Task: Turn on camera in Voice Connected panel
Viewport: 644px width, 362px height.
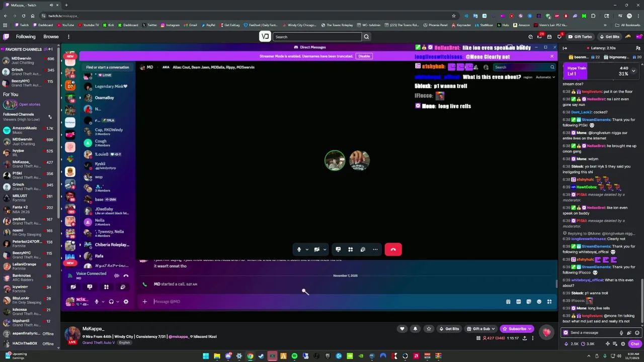Action: [73, 287]
